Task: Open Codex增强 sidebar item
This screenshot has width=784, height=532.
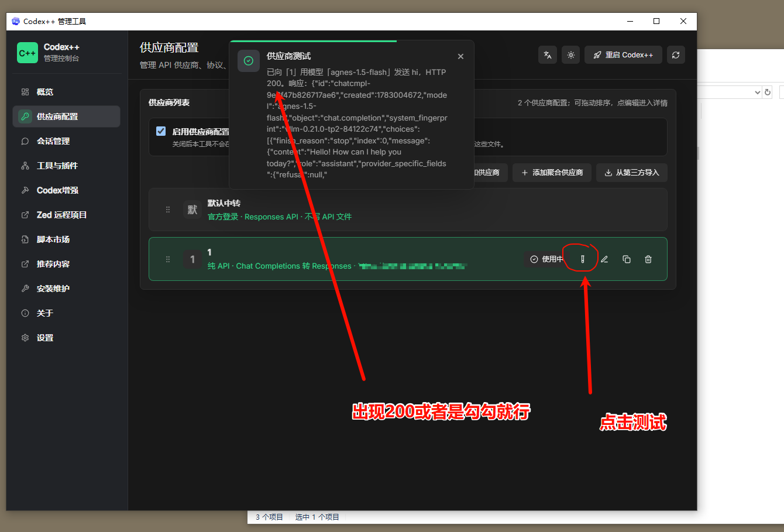Action: (67, 190)
